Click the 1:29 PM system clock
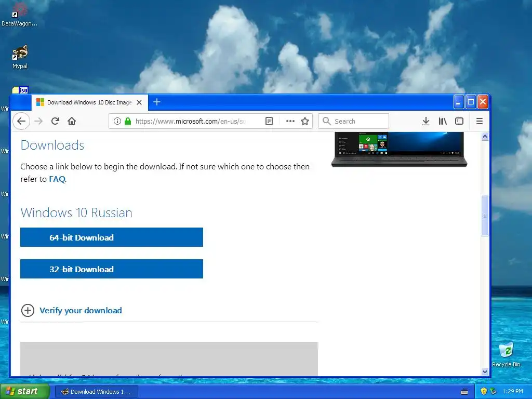Image resolution: width=532 pixels, height=399 pixels. click(x=513, y=391)
